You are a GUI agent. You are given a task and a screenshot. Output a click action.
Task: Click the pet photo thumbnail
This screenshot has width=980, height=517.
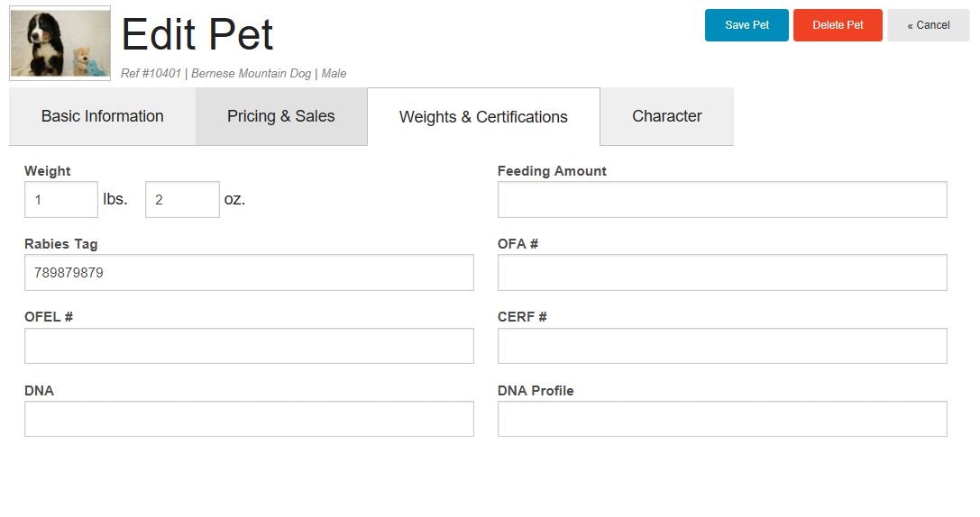60,43
